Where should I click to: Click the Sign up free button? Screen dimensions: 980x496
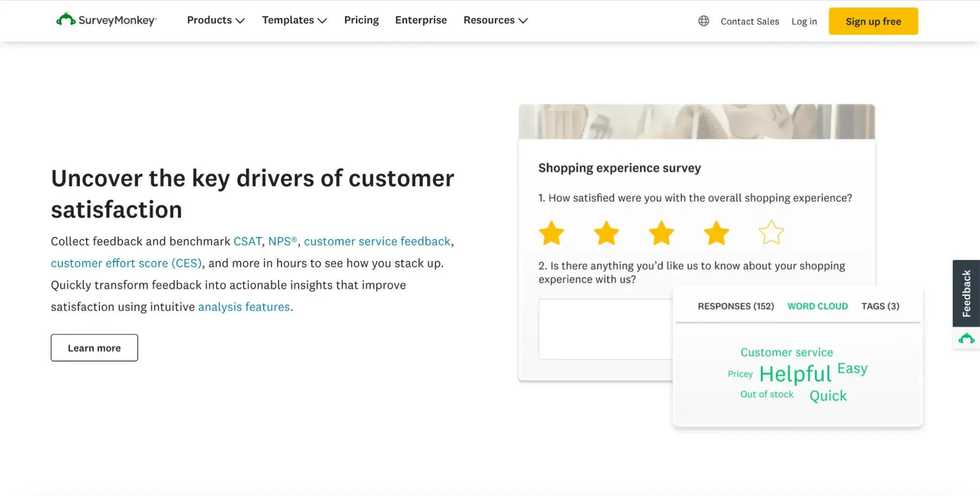(873, 21)
